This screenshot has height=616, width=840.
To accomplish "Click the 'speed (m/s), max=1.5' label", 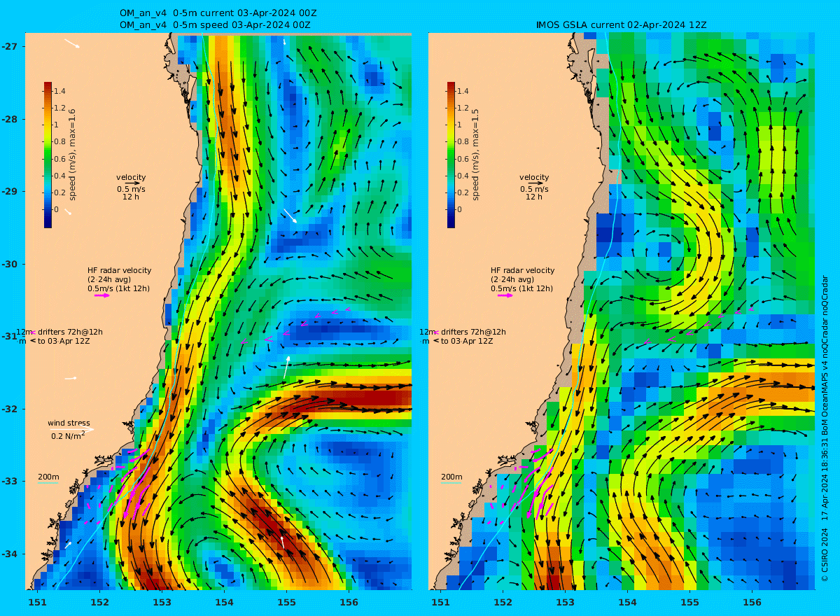I will [475, 155].
